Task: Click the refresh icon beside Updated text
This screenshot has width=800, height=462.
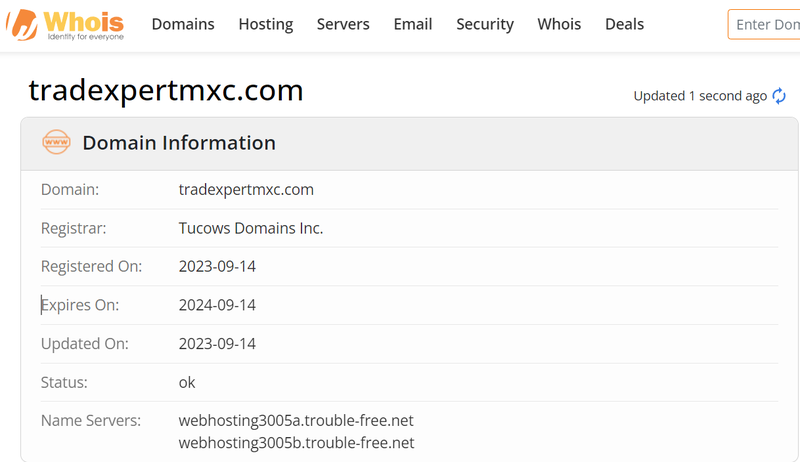Action: click(x=779, y=96)
